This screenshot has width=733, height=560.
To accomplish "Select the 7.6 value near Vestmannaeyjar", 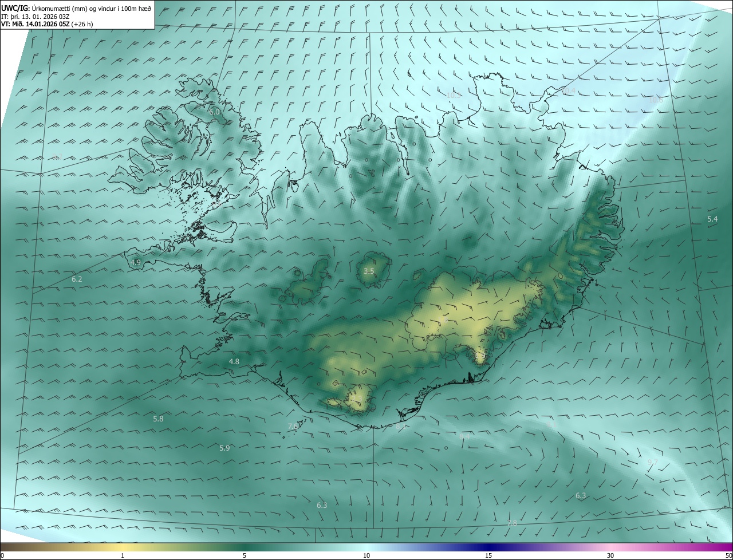I will [293, 426].
